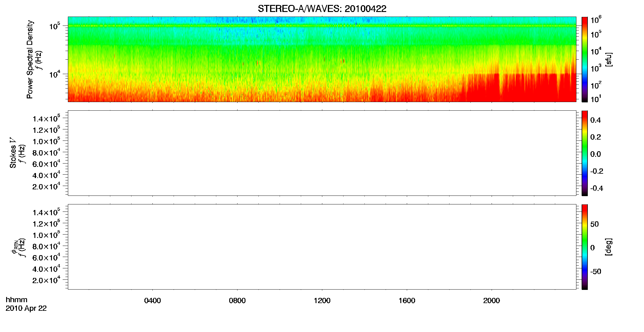Click the "hhmm" time format label
Screen dimensions: 644x332
(x=17, y=300)
